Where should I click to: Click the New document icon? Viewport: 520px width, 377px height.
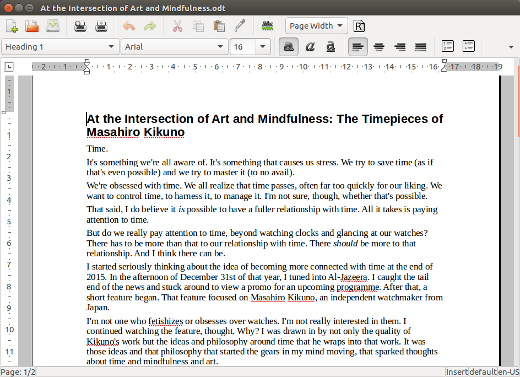point(12,26)
